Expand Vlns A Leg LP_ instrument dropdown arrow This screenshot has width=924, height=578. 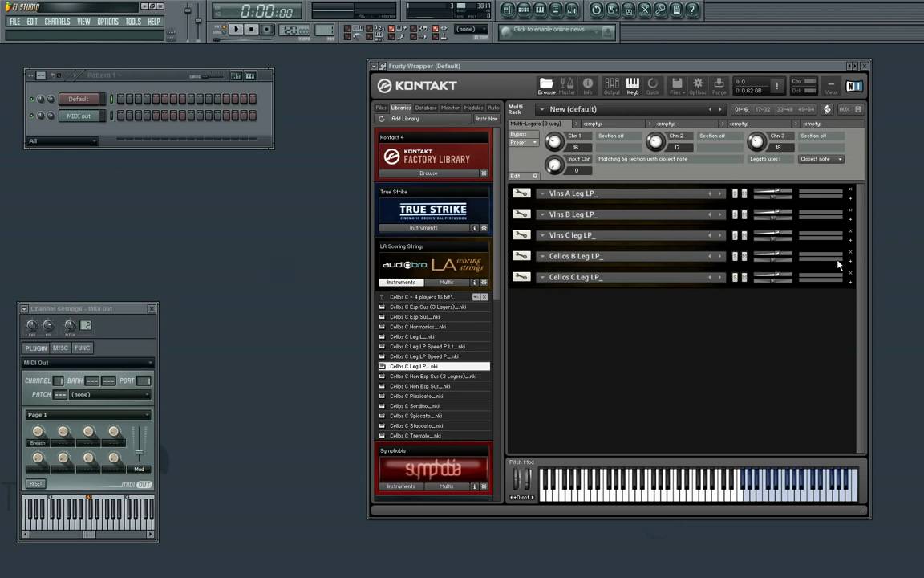[542, 193]
